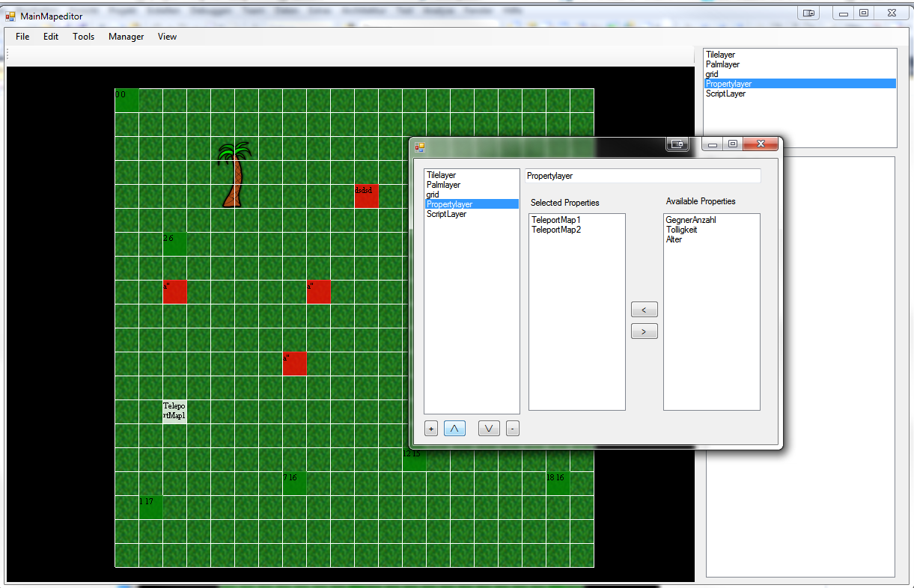Select Tolligkeit in Available Properties list
The image size is (914, 588).
click(681, 230)
